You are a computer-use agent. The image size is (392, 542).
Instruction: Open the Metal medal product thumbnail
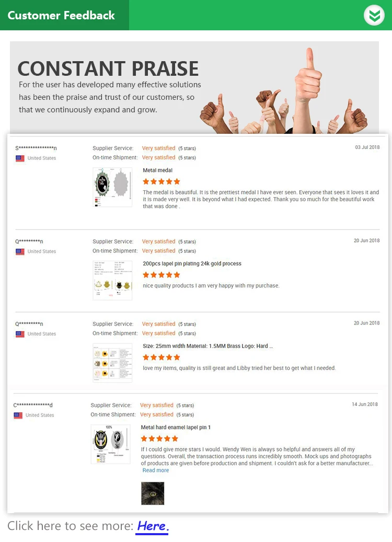[x=112, y=187]
